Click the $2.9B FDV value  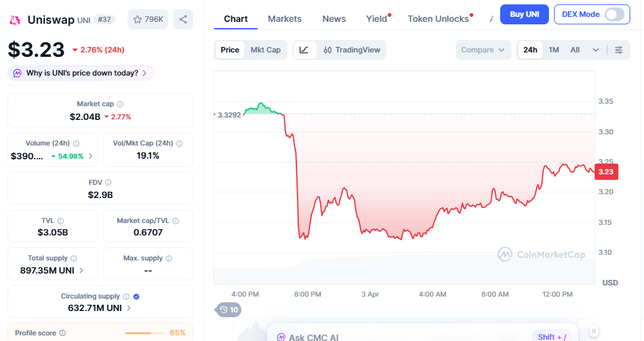click(100, 195)
